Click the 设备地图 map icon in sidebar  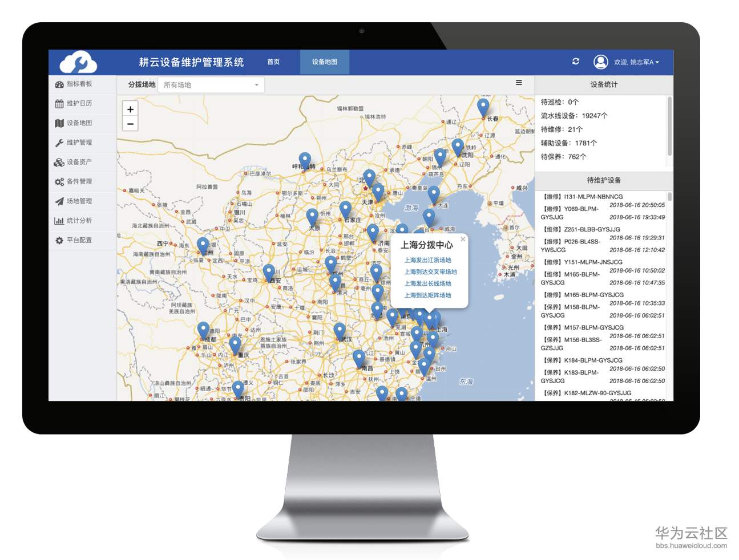pos(59,123)
